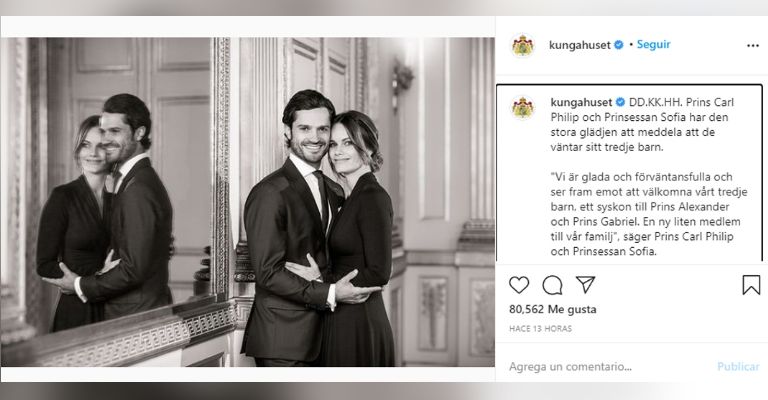Click kungahuset profile avatar in header
The image size is (768, 400).
[x=523, y=45]
